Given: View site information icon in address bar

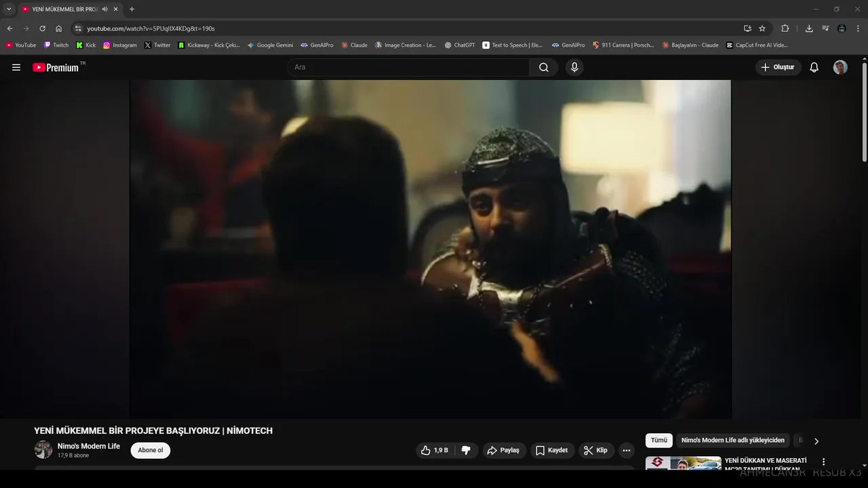Looking at the screenshot, I should pyautogui.click(x=78, y=28).
